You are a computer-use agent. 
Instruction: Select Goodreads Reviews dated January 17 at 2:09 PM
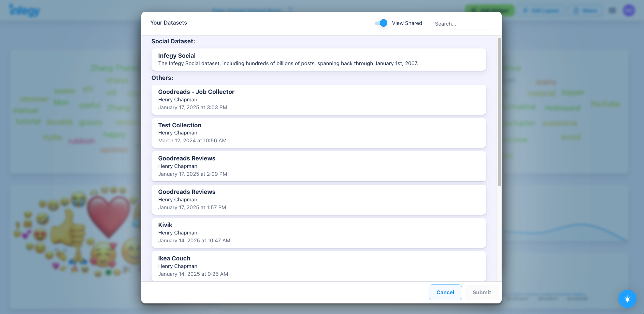319,166
